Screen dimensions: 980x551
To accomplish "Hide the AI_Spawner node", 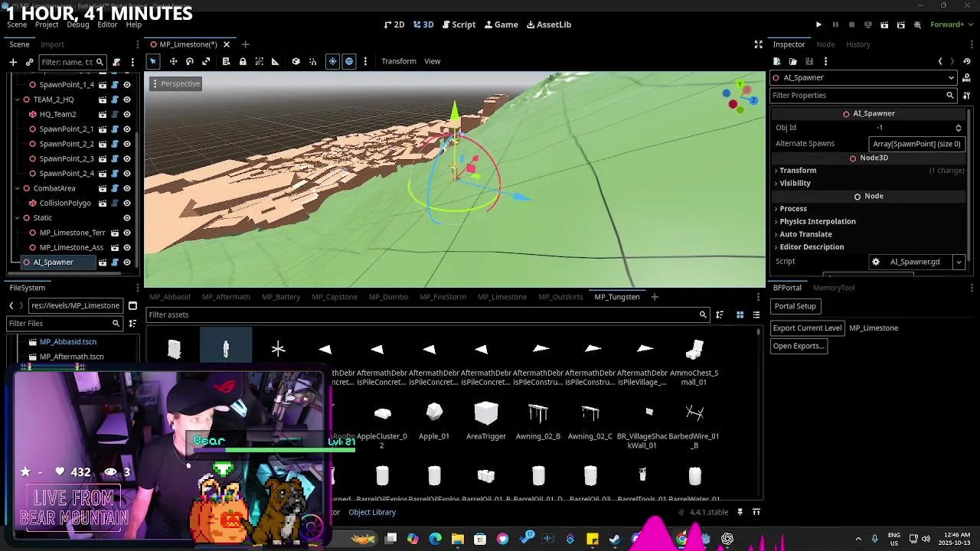I will tap(127, 262).
